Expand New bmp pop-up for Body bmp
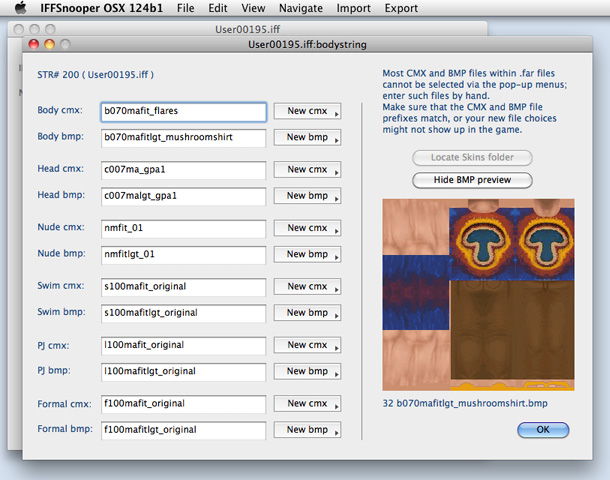The width and height of the screenshot is (610, 480). click(308, 136)
